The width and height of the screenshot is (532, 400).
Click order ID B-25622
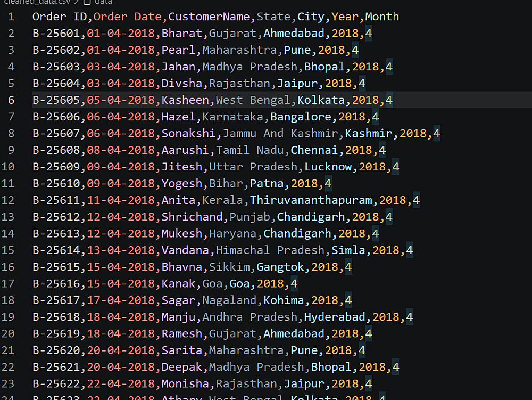[x=56, y=383]
